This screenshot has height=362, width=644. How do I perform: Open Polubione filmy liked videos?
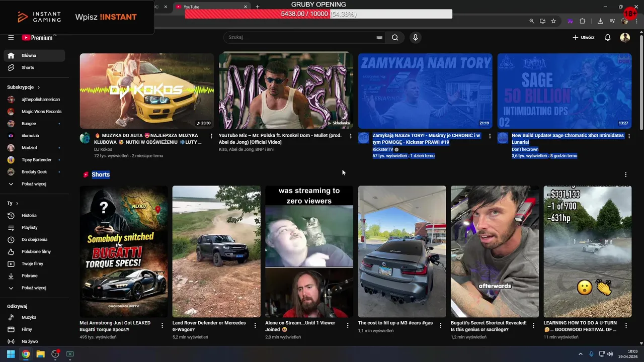click(34, 252)
